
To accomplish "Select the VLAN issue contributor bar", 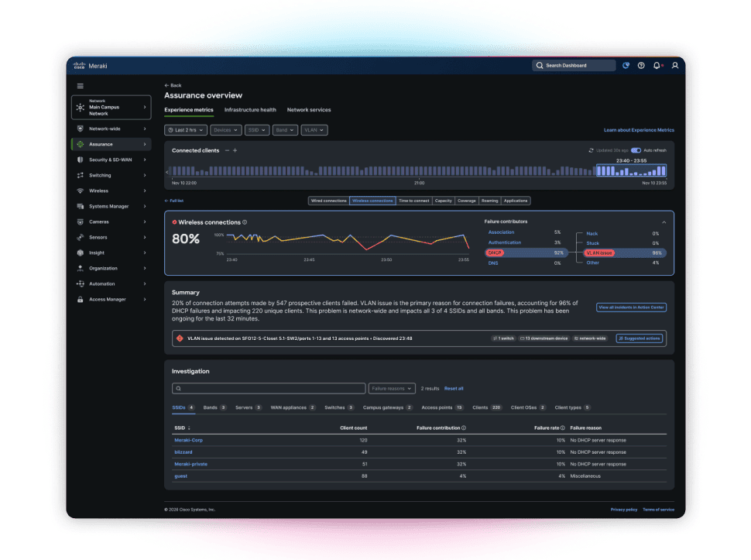I will (624, 253).
